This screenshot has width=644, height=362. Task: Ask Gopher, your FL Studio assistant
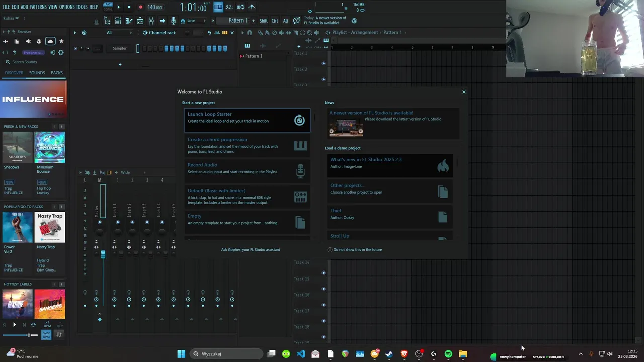pos(251,250)
